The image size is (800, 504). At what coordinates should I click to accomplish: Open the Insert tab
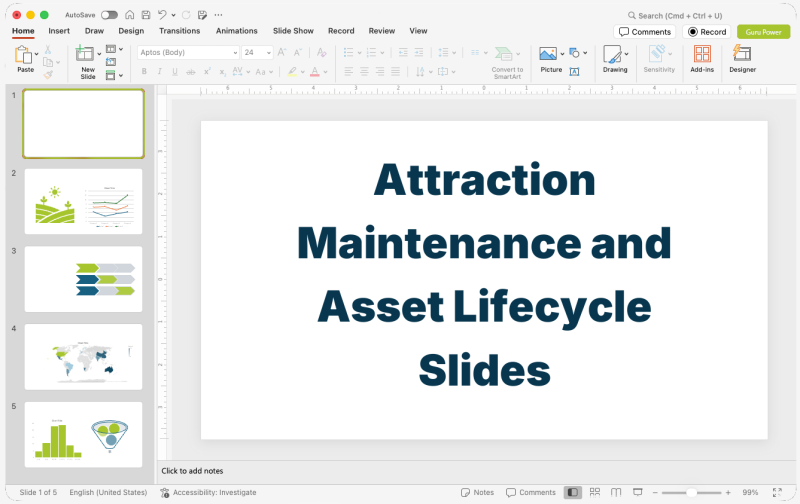tap(59, 31)
